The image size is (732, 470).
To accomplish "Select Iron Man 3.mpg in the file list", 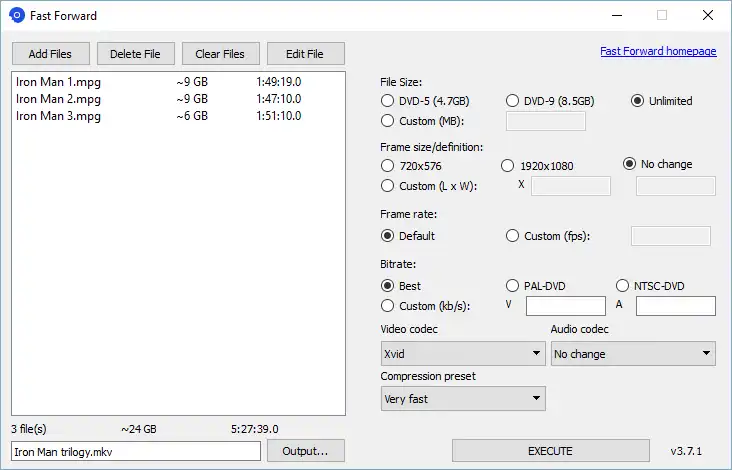I will pyautogui.click(x=178, y=116).
